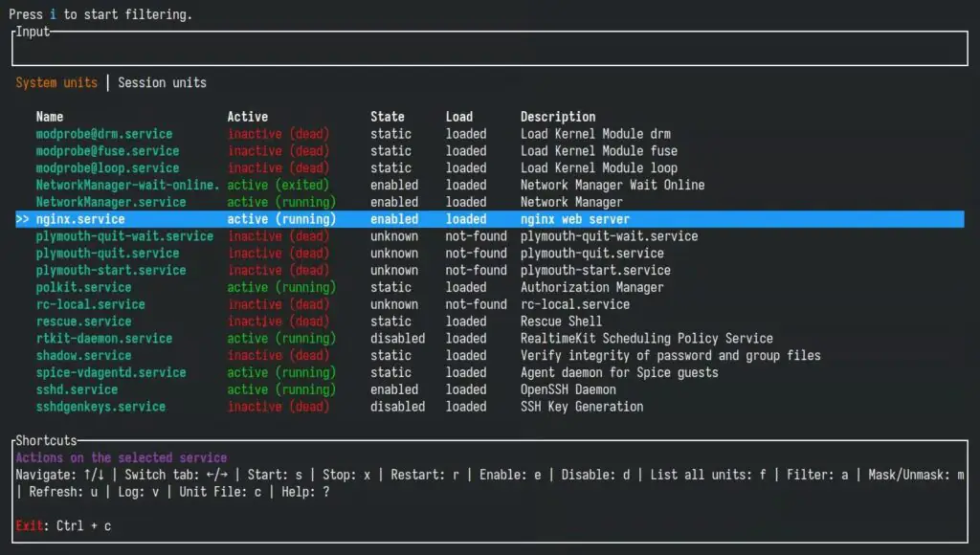Viewport: 980px width, 555px height.
Task: Click the sshd.service unit
Action: tap(77, 389)
